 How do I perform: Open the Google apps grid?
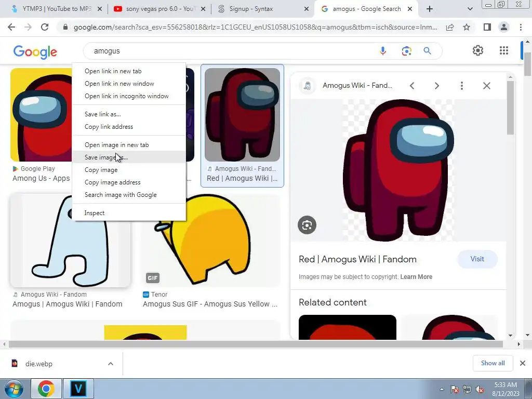[504, 50]
